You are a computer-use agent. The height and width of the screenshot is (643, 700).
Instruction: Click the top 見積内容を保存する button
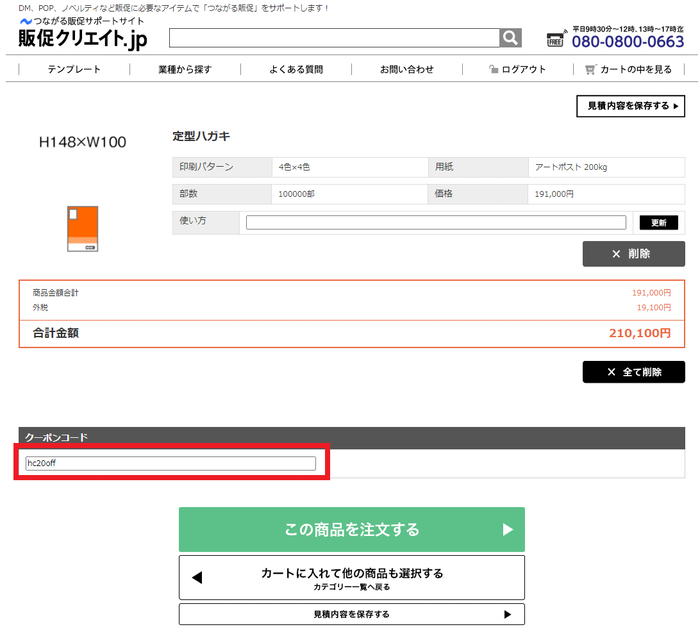pyautogui.click(x=630, y=106)
